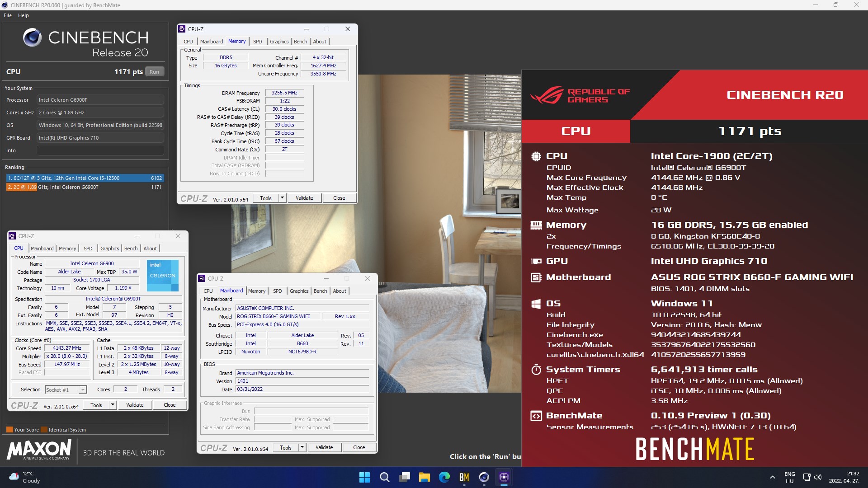Click BenchMate OS Windows logo icon
Image resolution: width=868 pixels, height=488 pixels.
coord(536,304)
